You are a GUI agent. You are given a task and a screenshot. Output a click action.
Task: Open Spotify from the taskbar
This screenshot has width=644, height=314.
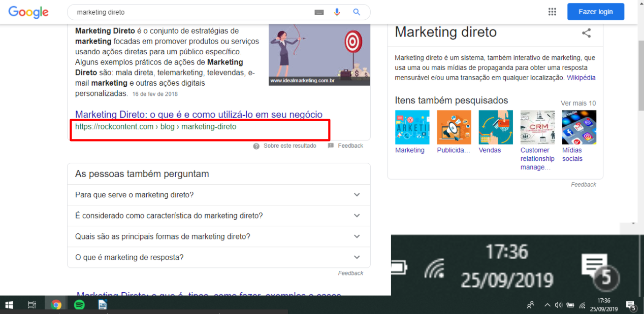[79, 305]
